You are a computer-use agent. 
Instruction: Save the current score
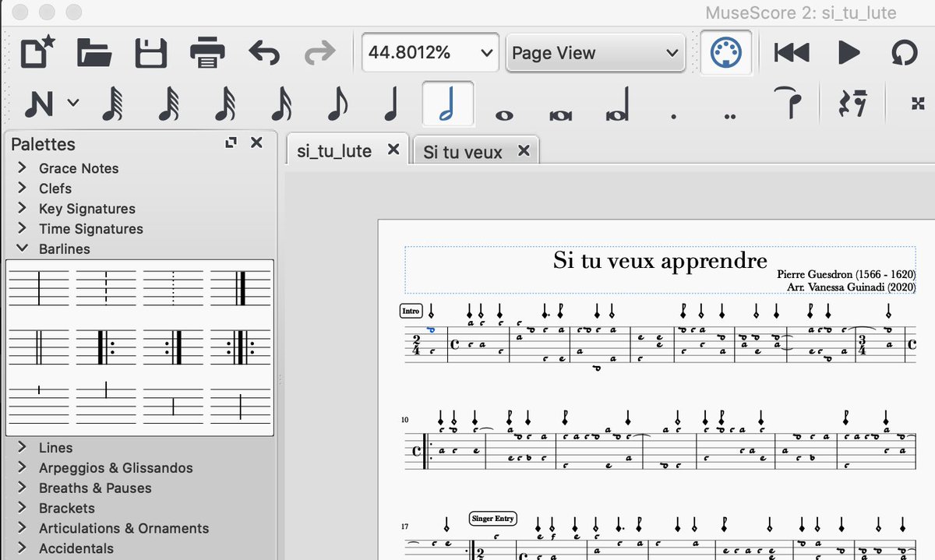[x=151, y=53]
